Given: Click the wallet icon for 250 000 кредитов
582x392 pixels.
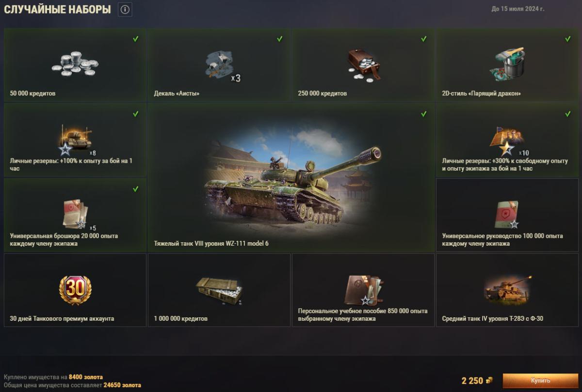Looking at the screenshot, I should 365,64.
